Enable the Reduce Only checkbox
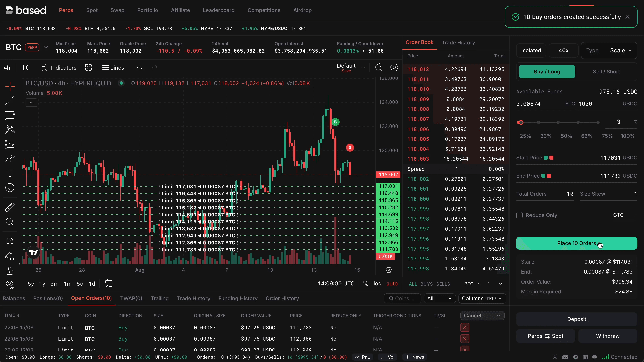The image size is (644, 362). click(x=519, y=215)
